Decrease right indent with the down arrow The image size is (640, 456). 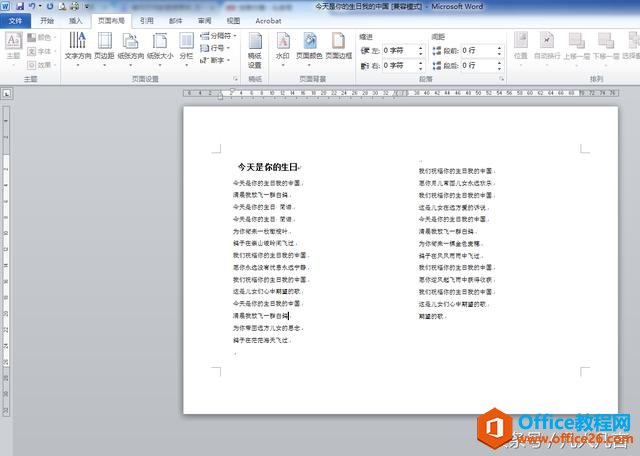tap(421, 69)
